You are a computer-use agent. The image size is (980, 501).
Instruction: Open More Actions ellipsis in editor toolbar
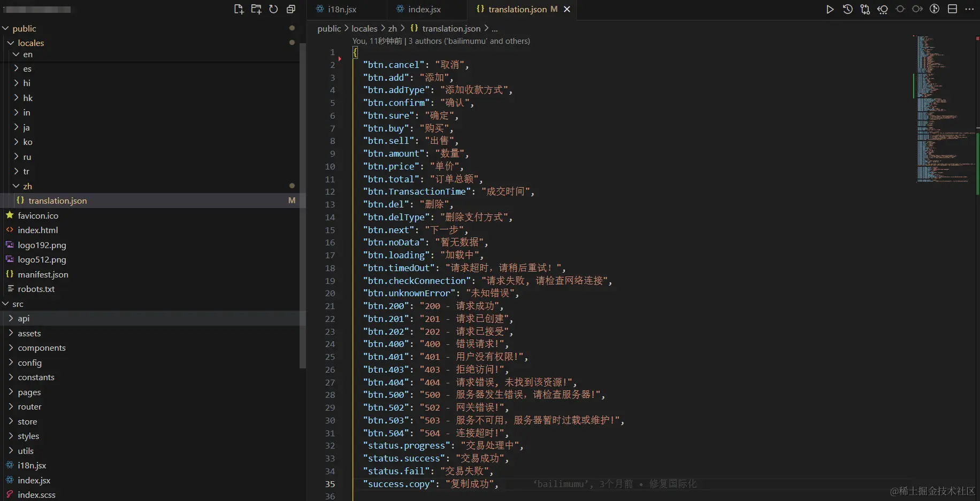pos(969,9)
